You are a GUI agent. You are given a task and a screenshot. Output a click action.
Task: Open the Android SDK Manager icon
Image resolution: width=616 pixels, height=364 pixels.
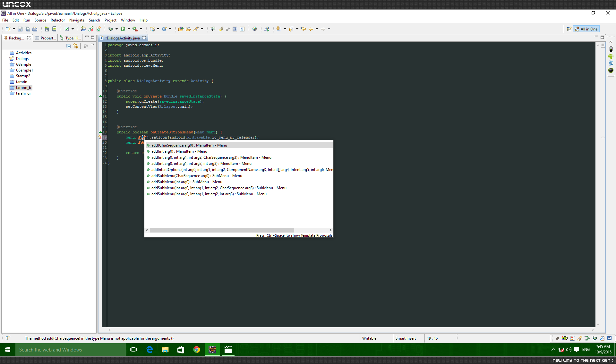point(47,29)
